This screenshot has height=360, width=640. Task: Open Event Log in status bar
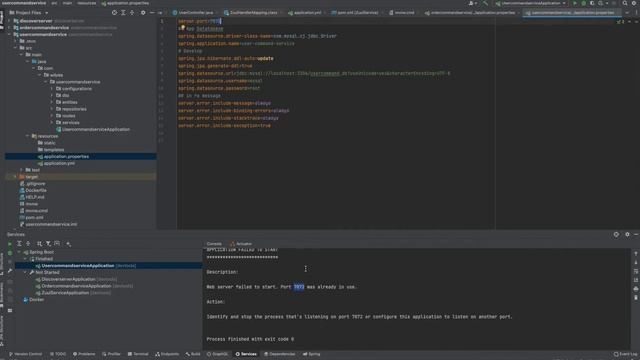pyautogui.click(x=625, y=354)
